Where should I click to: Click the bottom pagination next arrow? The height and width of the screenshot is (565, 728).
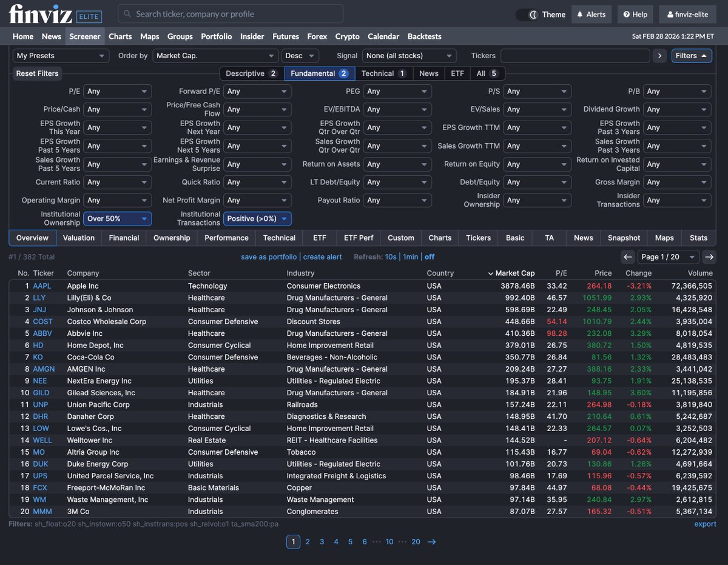(432, 542)
